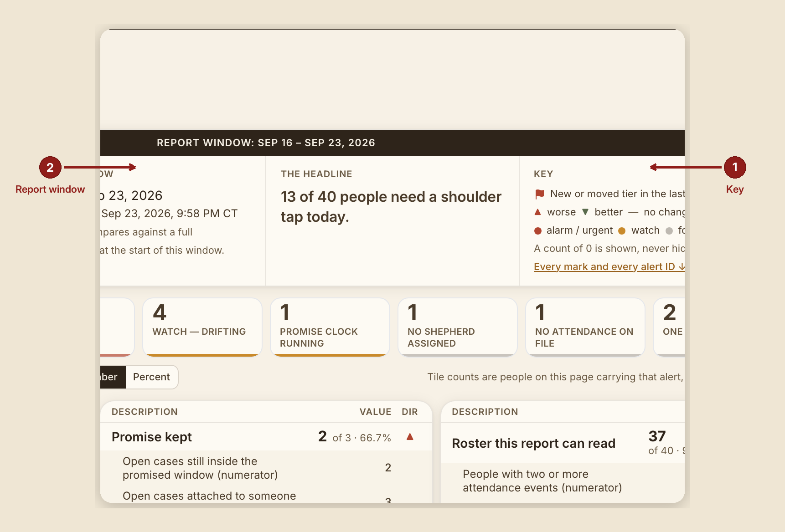This screenshot has width=785, height=532.
Task: Click the 'Promise kept' row title
Action: 152,437
